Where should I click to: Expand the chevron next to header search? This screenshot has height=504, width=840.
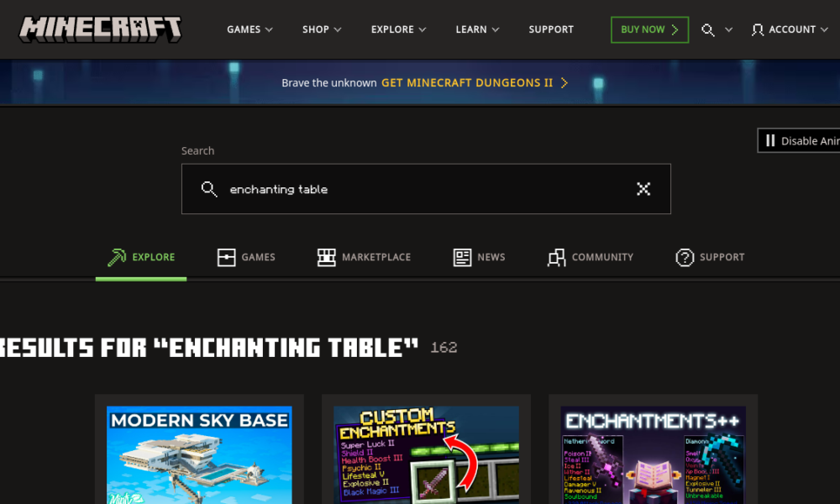(x=728, y=30)
